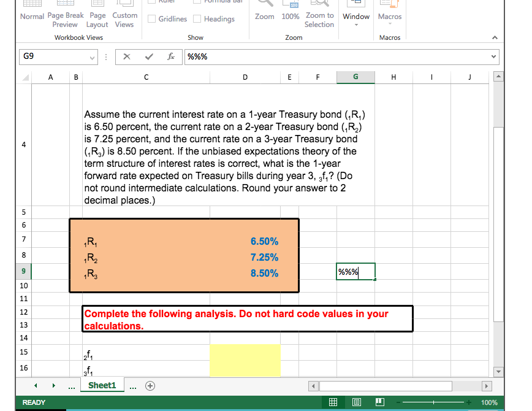Switch to Page Layout in status bar
The width and height of the screenshot is (532, 411).
[357, 402]
